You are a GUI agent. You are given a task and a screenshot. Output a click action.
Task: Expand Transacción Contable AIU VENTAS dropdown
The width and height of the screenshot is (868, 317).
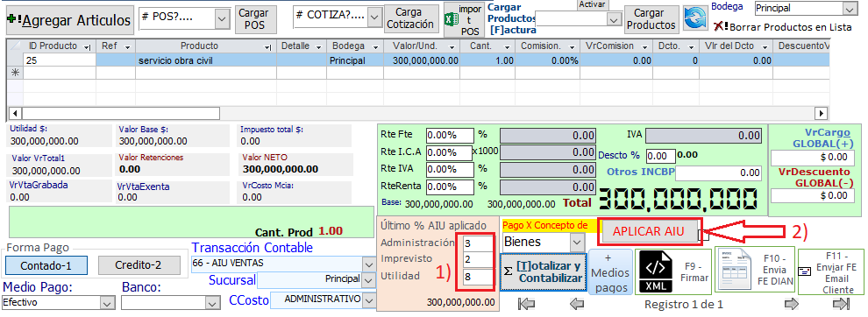click(369, 264)
